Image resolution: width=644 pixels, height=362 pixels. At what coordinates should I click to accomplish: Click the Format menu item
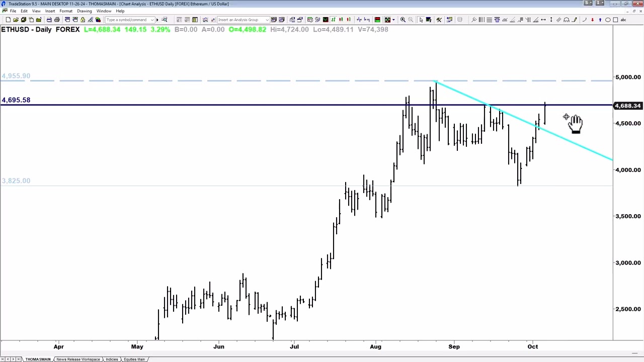(66, 11)
